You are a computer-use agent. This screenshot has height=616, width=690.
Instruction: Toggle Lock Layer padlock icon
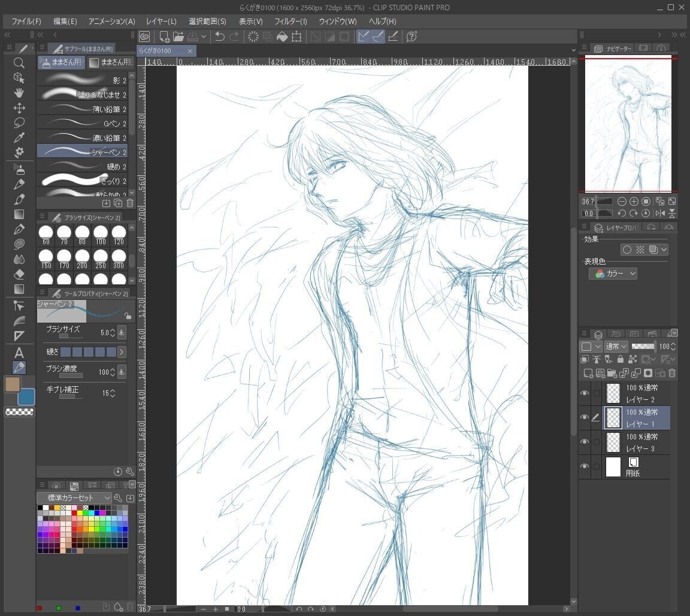point(621,360)
